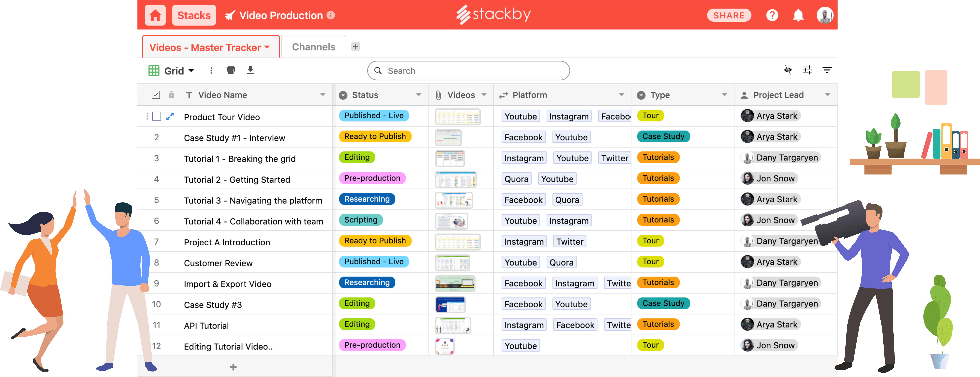Click the Home icon in the top bar
980x377 pixels.
(x=155, y=15)
